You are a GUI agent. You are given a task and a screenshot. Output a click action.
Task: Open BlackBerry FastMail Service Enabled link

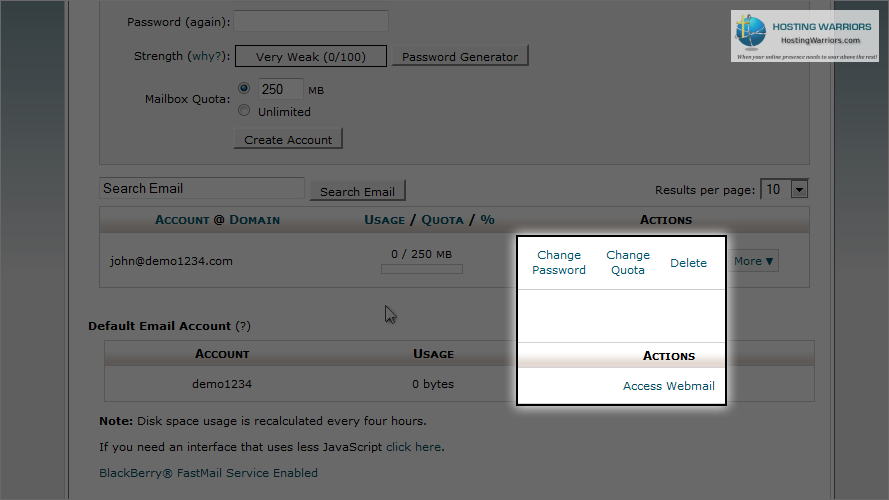pyautogui.click(x=208, y=473)
